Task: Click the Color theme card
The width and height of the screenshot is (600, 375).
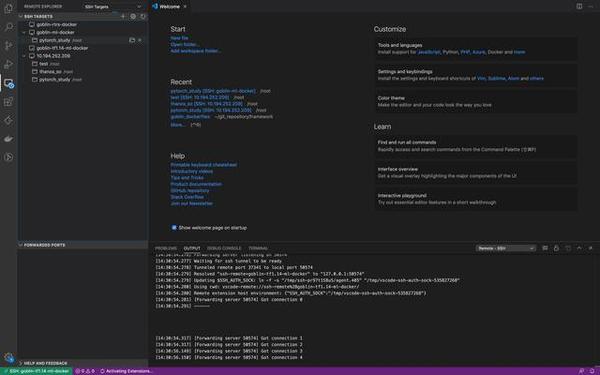Action: [476, 101]
